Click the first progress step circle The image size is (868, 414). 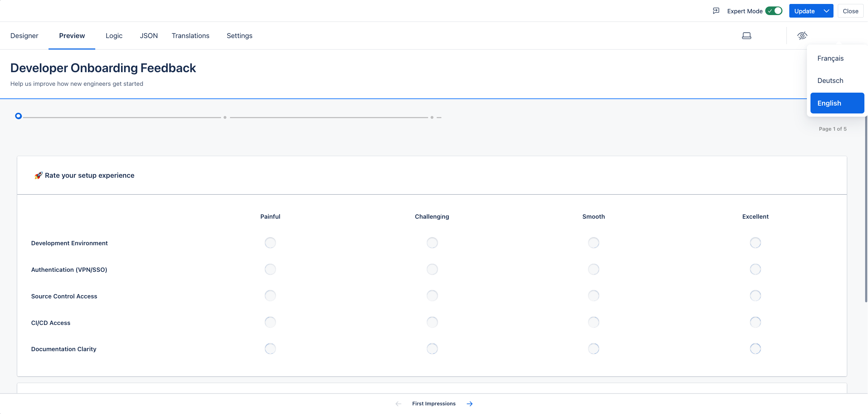click(x=18, y=116)
